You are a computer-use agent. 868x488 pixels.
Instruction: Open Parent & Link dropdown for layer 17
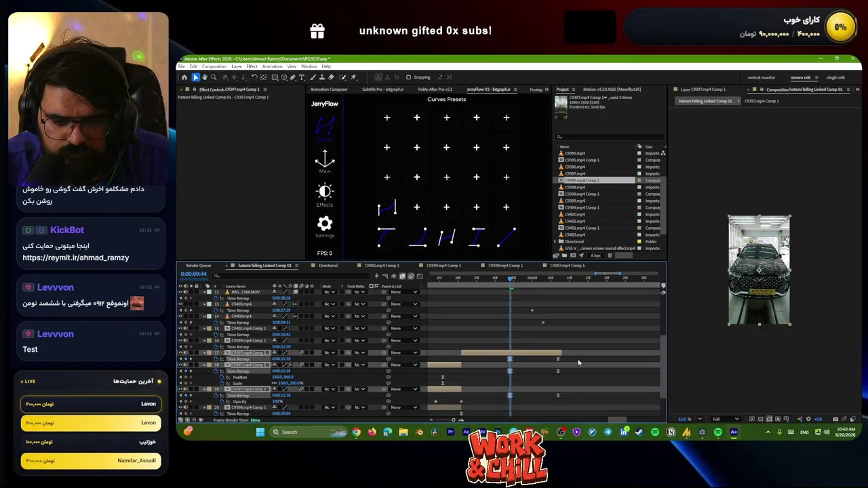(404, 353)
